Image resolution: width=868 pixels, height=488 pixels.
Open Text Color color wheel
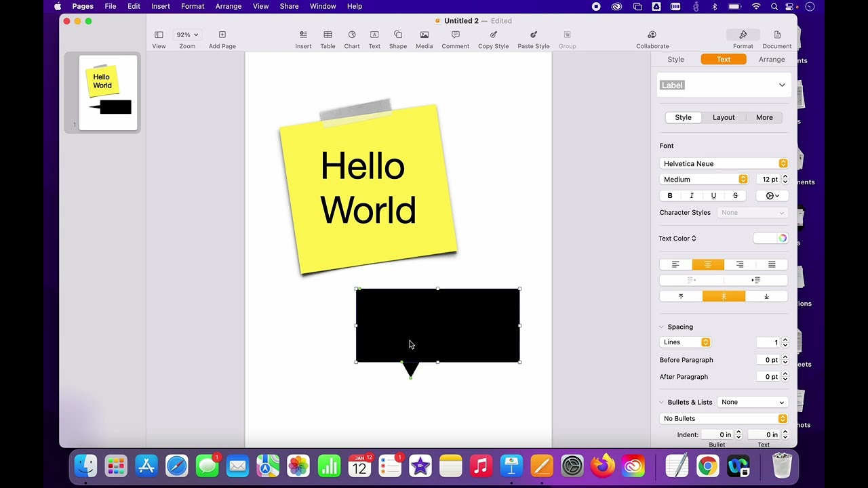tap(783, 239)
